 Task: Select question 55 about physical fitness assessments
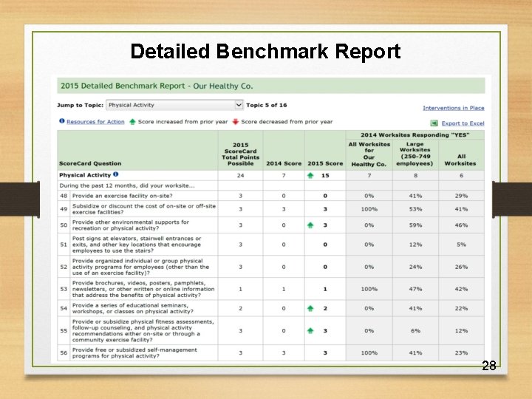[x=143, y=330]
